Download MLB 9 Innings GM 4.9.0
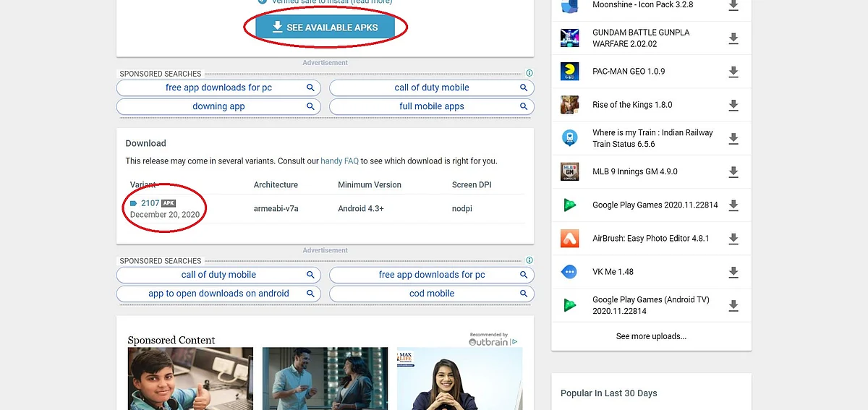This screenshot has height=410, width=868. tap(733, 172)
